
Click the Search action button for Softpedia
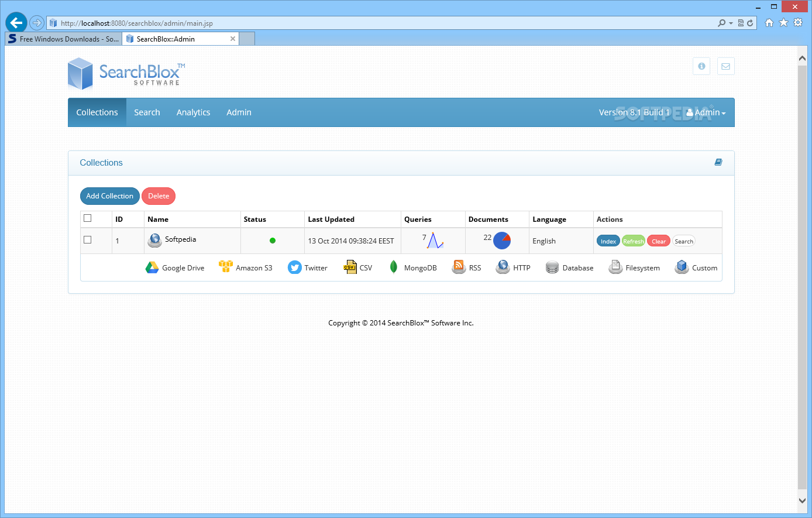pyautogui.click(x=684, y=241)
